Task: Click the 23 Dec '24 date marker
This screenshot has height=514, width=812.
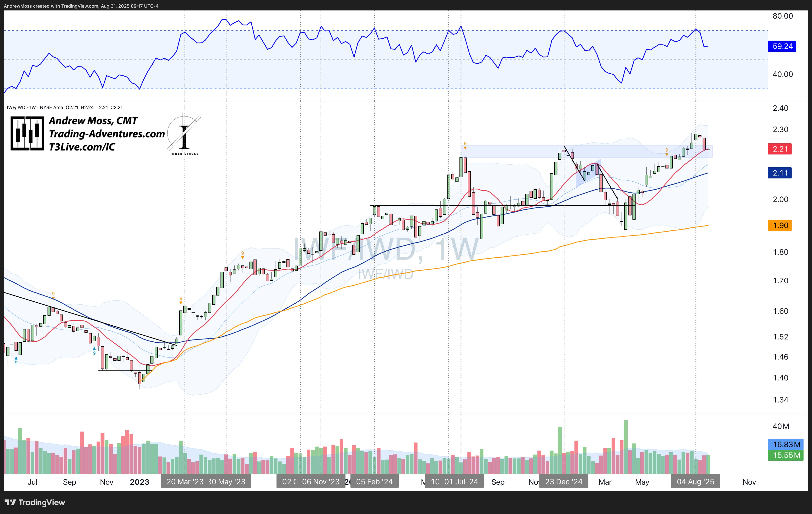Action: click(563, 481)
